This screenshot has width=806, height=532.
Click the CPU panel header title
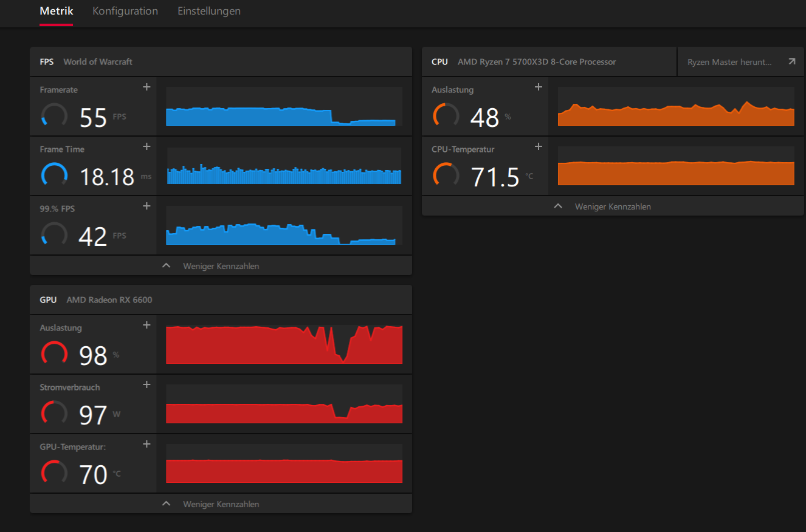point(439,62)
